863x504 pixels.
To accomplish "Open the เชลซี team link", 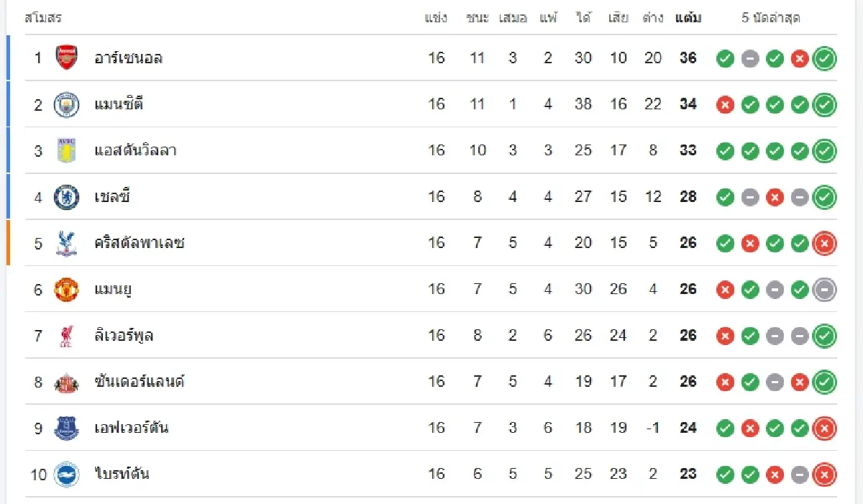I will coord(111,196).
